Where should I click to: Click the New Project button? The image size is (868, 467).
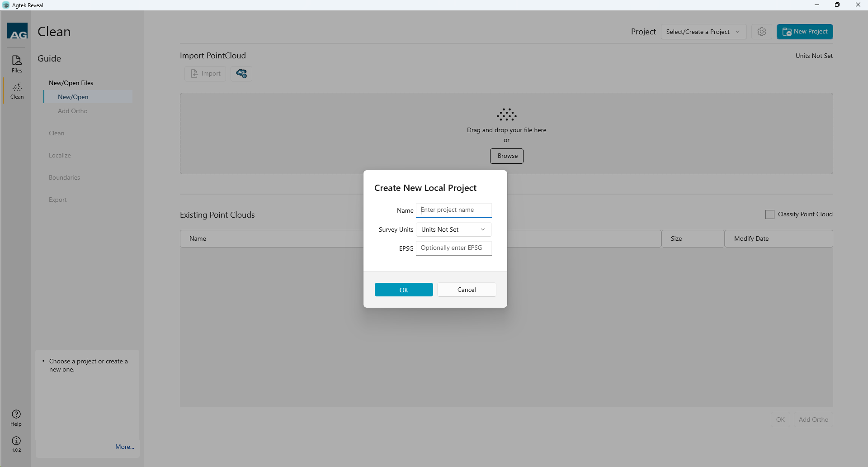tap(805, 32)
